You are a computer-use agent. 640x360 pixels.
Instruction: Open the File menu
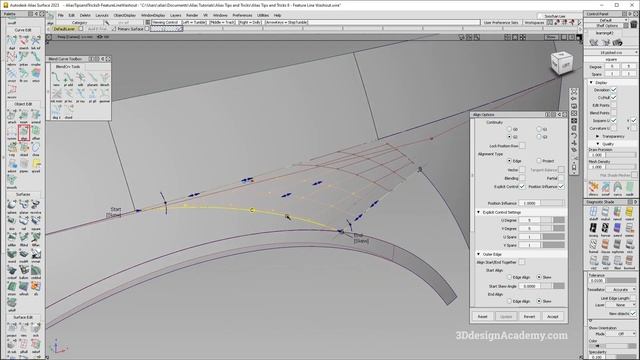(x=60, y=15)
